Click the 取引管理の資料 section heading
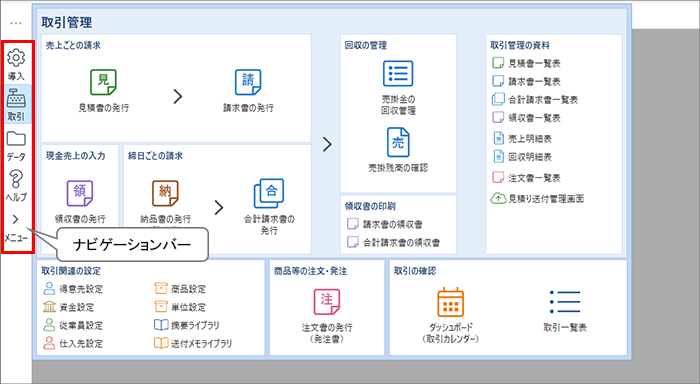This screenshot has width=700, height=384. click(520, 45)
